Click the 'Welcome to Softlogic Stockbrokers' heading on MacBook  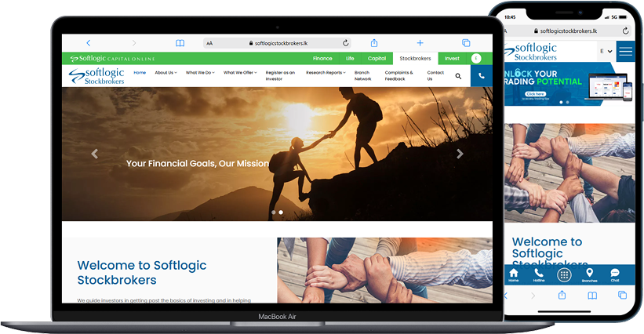click(142, 272)
